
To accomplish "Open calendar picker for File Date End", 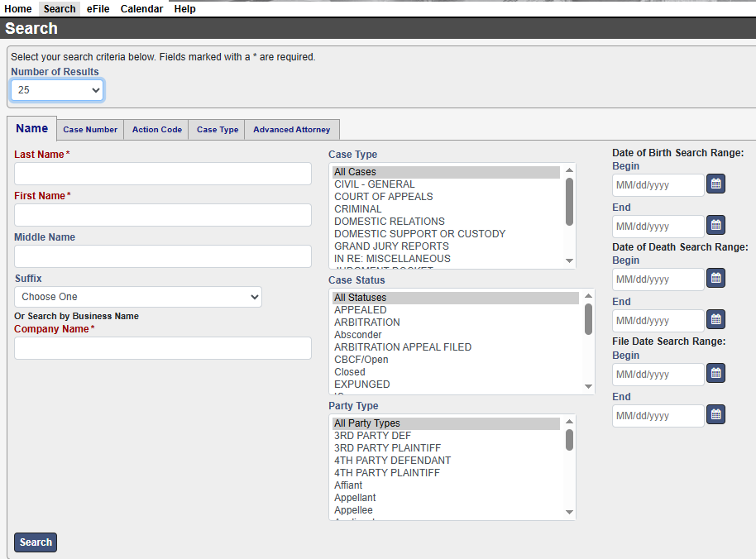I will tap(715, 414).
